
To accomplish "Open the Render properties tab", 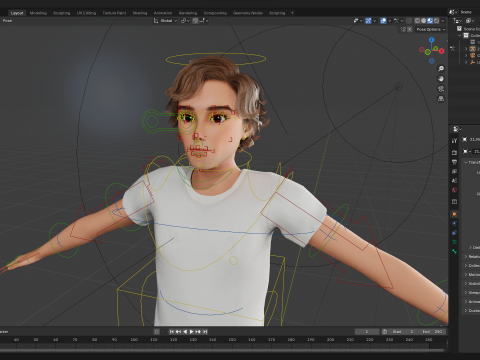I will pyautogui.click(x=454, y=152).
